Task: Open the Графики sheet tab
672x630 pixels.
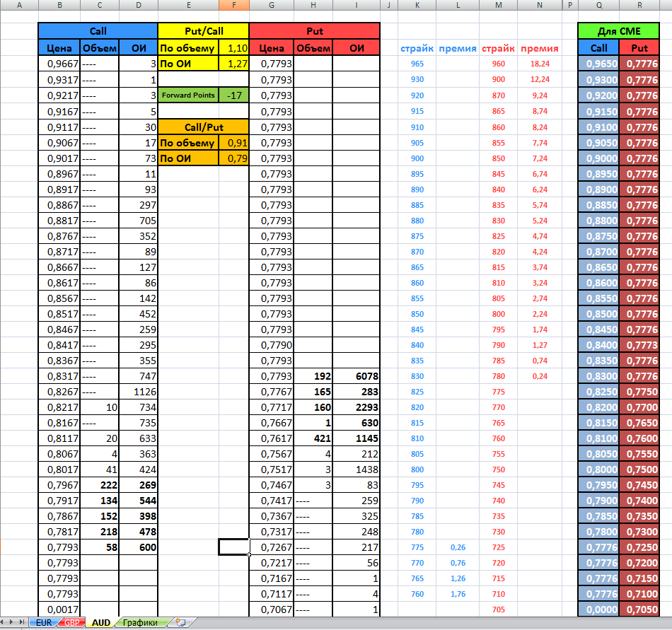Action: point(140,622)
